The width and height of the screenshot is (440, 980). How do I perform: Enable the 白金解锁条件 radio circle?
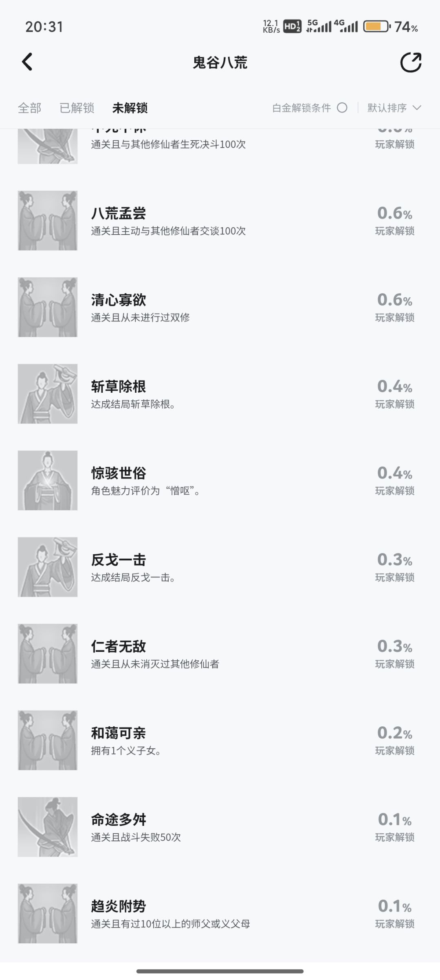(x=342, y=108)
